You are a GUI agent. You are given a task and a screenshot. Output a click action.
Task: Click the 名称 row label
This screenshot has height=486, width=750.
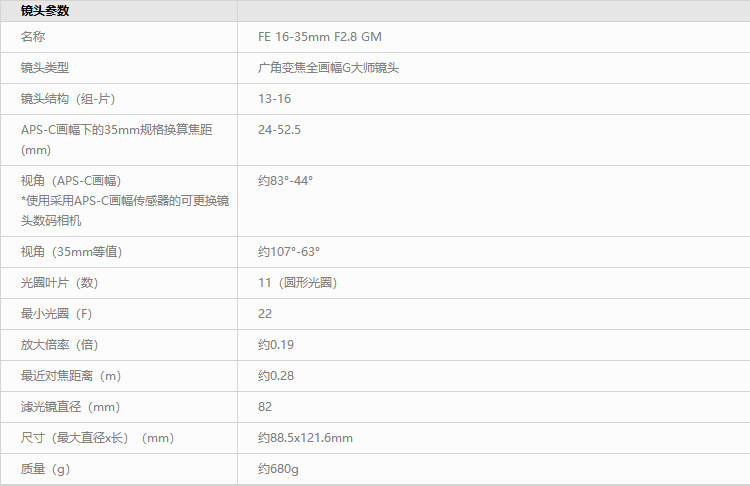pyautogui.click(x=33, y=37)
